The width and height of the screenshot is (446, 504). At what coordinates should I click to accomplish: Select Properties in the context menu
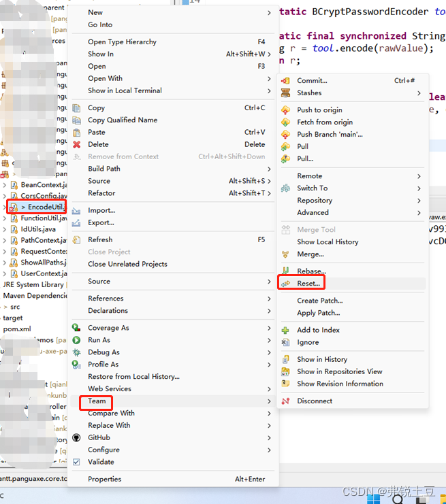tap(173, 480)
